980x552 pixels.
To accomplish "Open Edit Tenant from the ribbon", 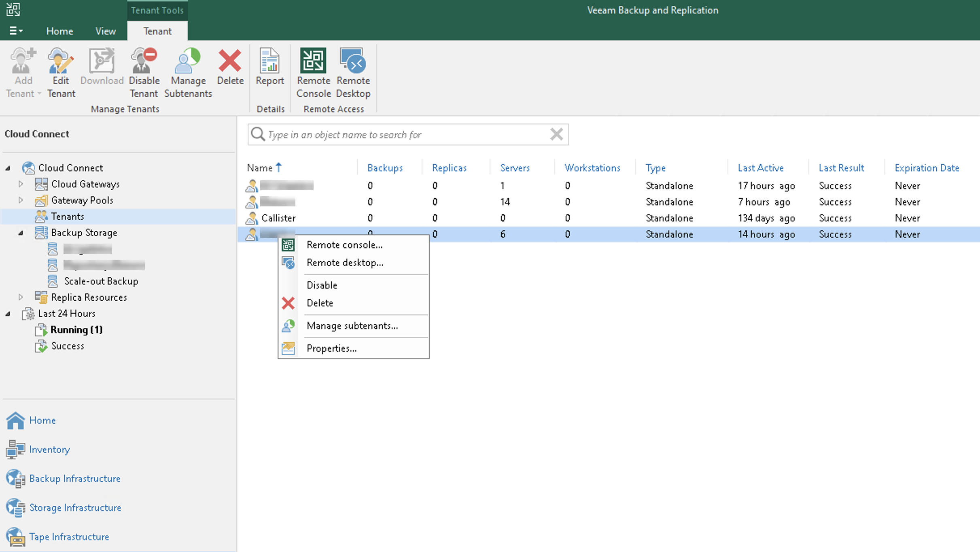I will click(61, 72).
